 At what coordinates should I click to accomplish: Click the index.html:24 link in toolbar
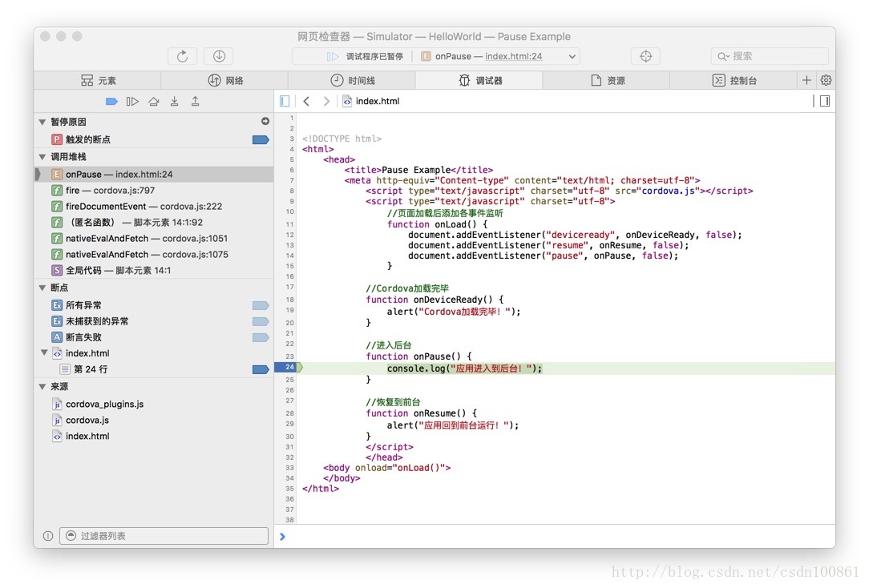pyautogui.click(x=514, y=56)
